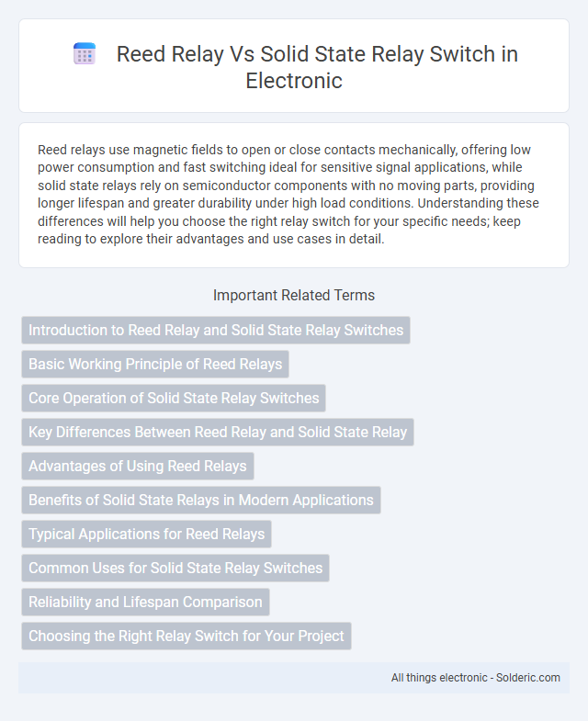Click the white title card header area
The height and width of the screenshot is (721, 588).
tap(294, 66)
